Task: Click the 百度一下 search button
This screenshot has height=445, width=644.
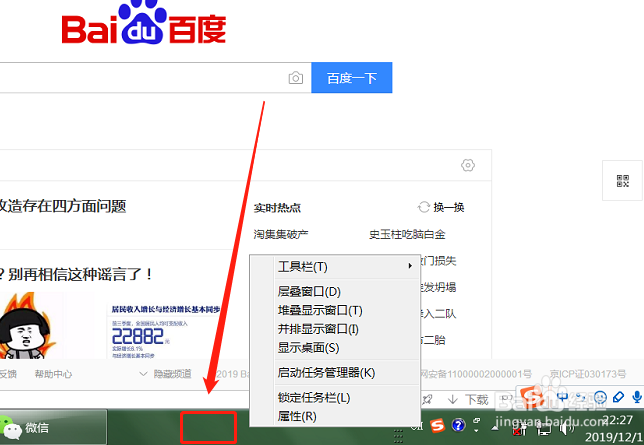Action: [x=352, y=78]
